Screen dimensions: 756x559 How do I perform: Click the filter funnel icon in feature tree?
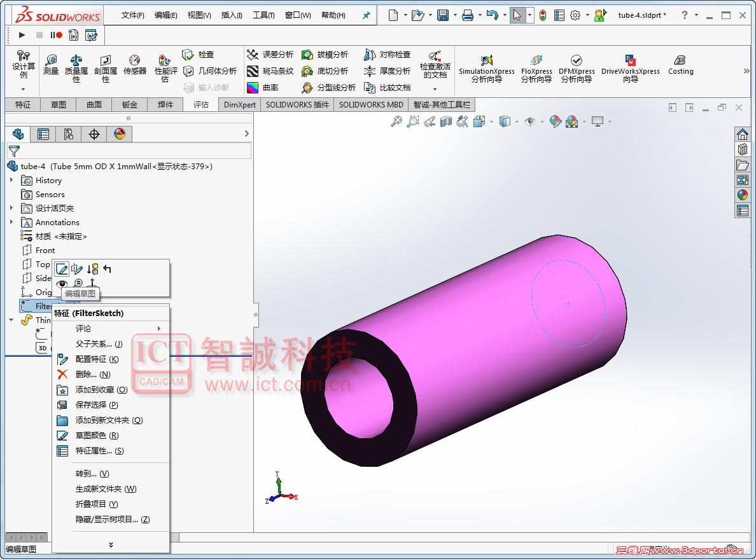tap(14, 151)
